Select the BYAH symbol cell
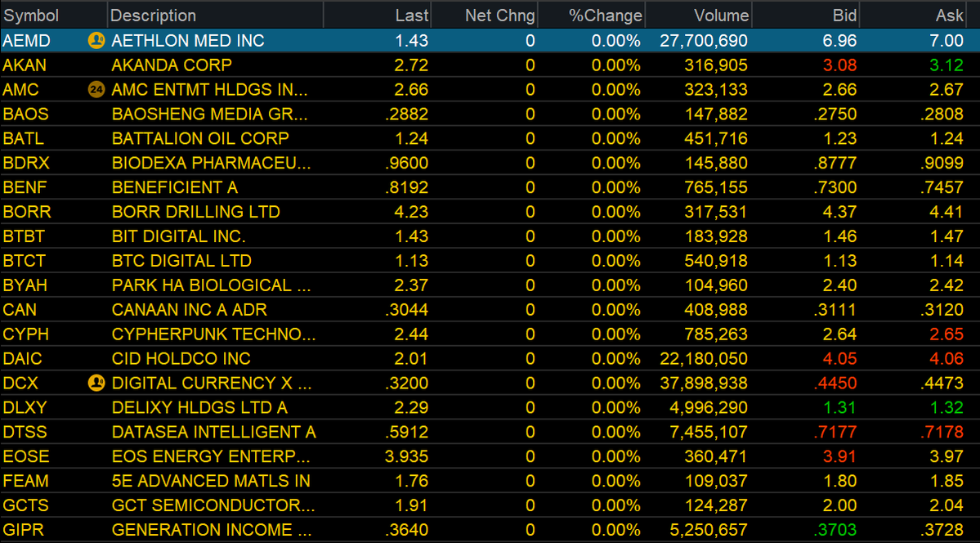This screenshot has height=543, width=980. pyautogui.click(x=25, y=285)
